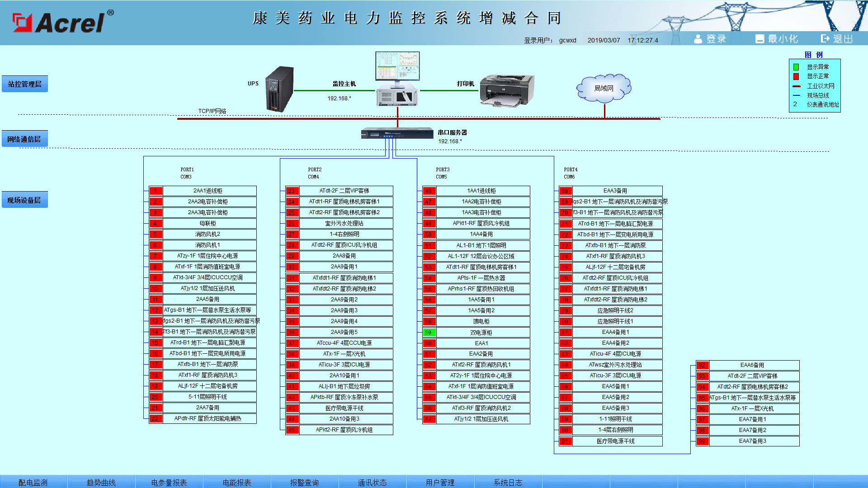Click the PORT4 COM6 label
This screenshot has width=868, height=488.
[x=570, y=173]
